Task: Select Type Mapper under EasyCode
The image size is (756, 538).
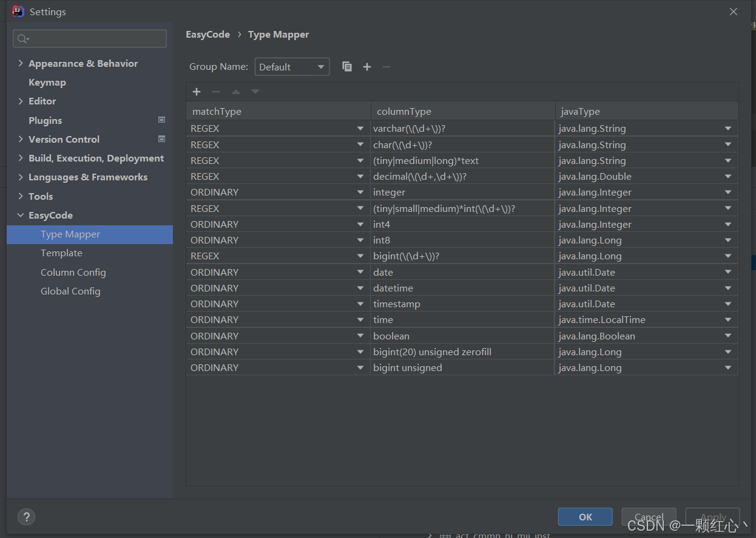Action: click(90, 234)
